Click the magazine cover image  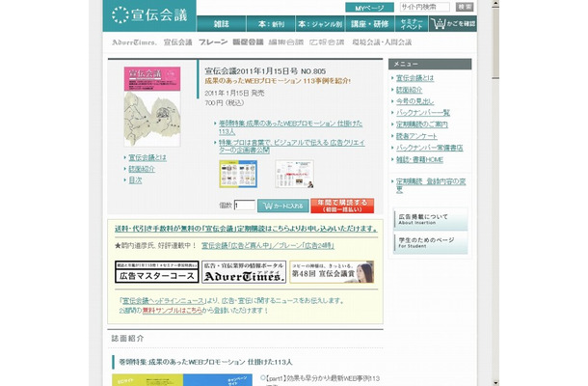click(x=152, y=106)
